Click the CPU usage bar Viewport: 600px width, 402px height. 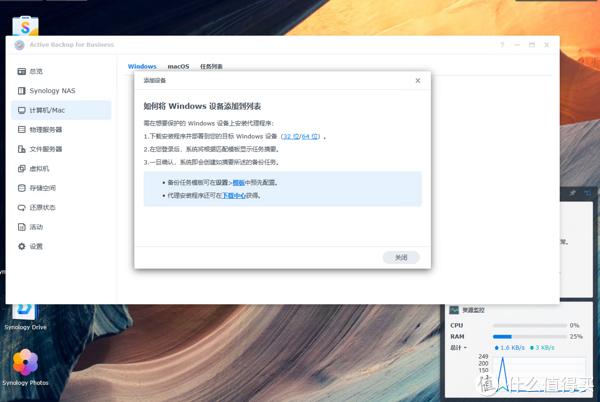pyautogui.click(x=530, y=326)
